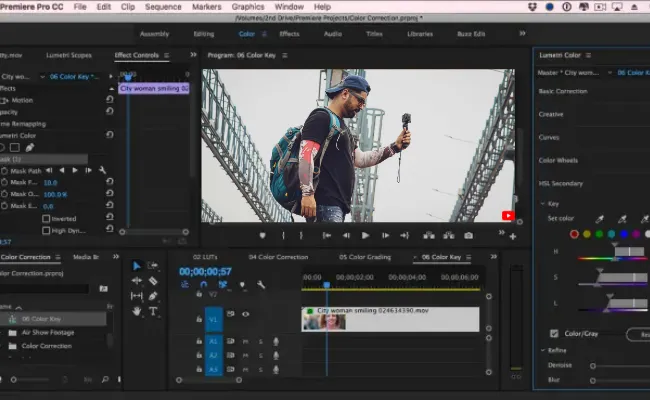650x400 pixels.
Task: Select the Type tool
Action: click(153, 311)
